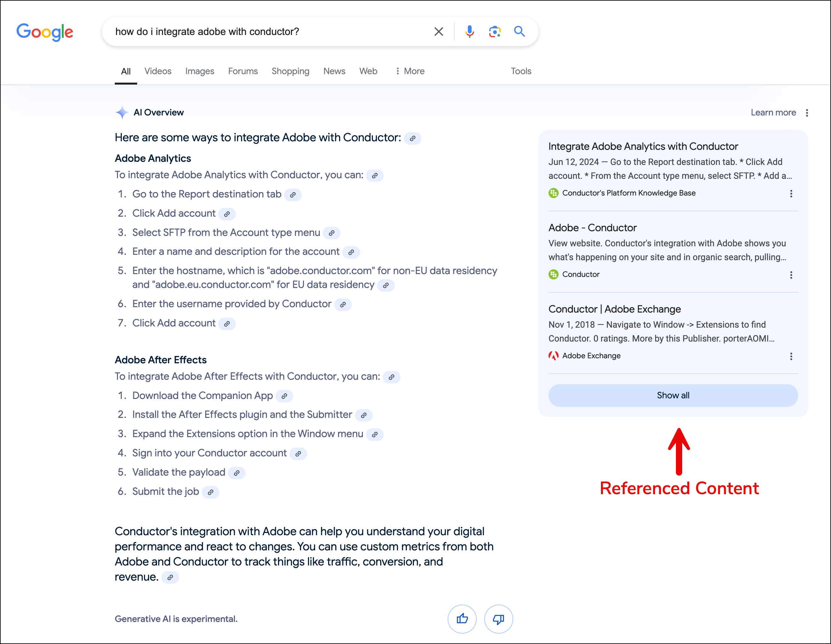This screenshot has width=831, height=644.
Task: Clear the search query with X icon
Action: point(439,32)
